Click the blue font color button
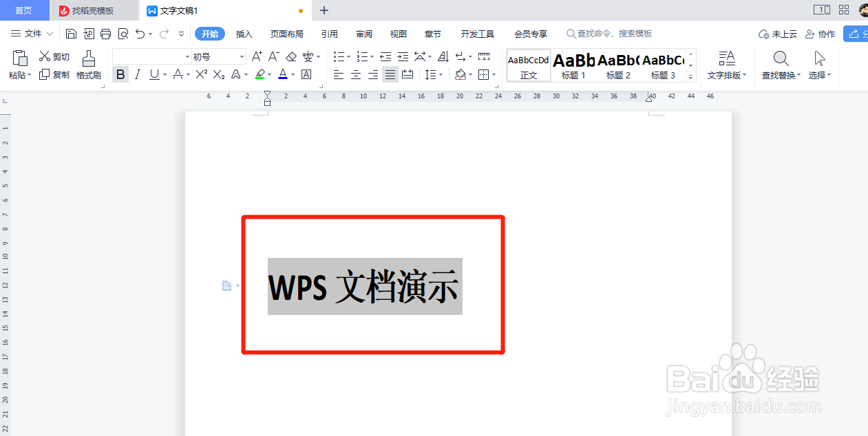Viewport: 868px width, 436px height. (x=282, y=74)
